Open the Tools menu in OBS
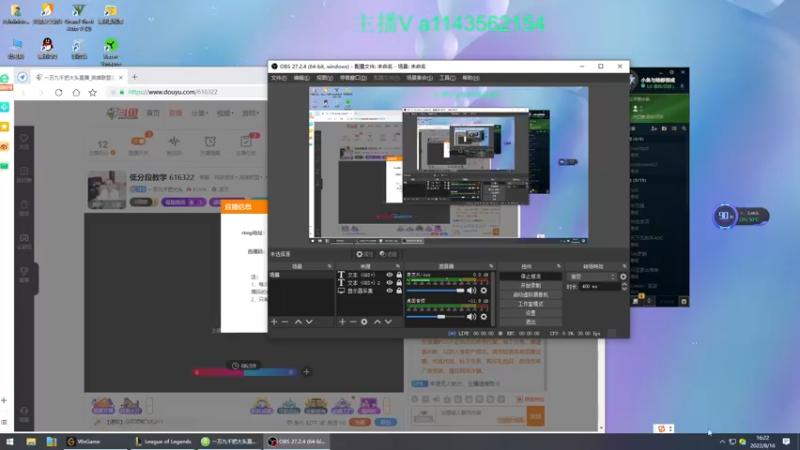The image size is (800, 450). click(x=447, y=78)
